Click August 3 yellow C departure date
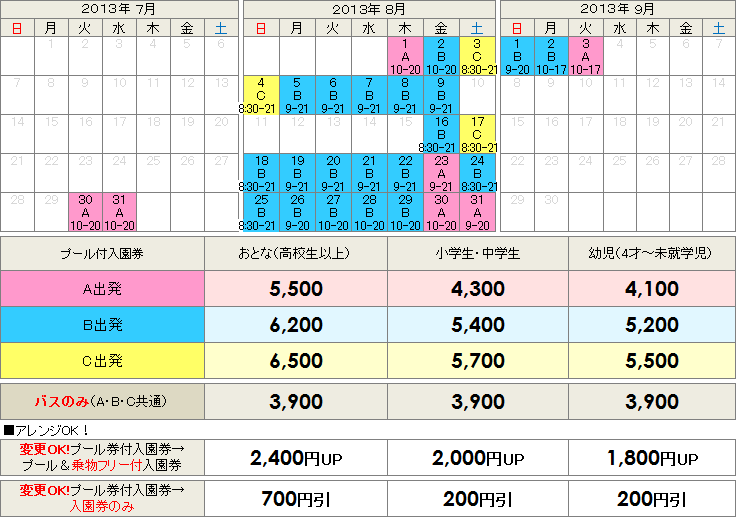Viewport: 736px width, 517px height. point(478,57)
